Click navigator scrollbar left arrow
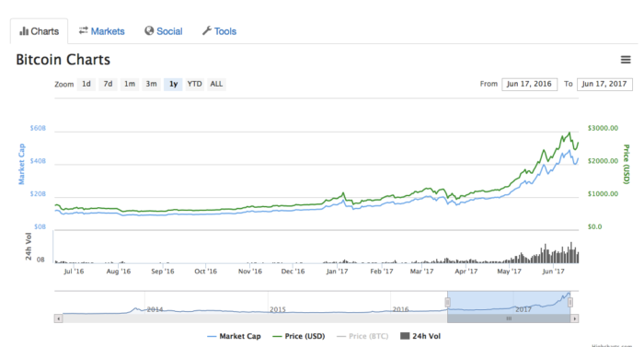The width and height of the screenshot is (644, 347). point(58,318)
